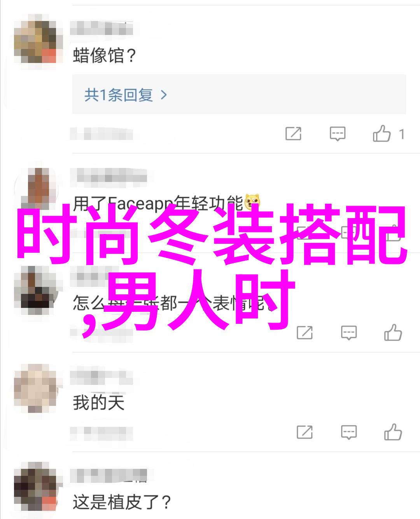This screenshot has height=519, width=420.
Task: Give thumbs-up to 我的天 comment
Action: 393,432
